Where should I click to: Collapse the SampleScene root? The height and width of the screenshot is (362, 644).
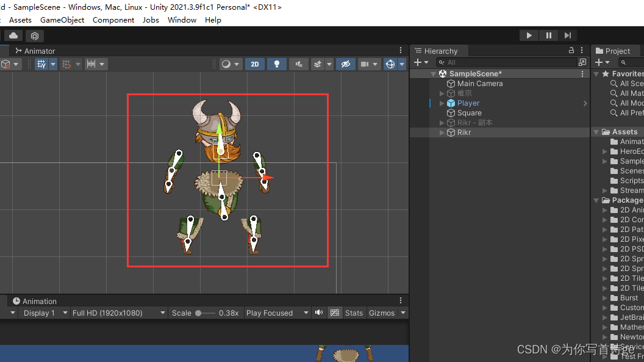point(433,74)
